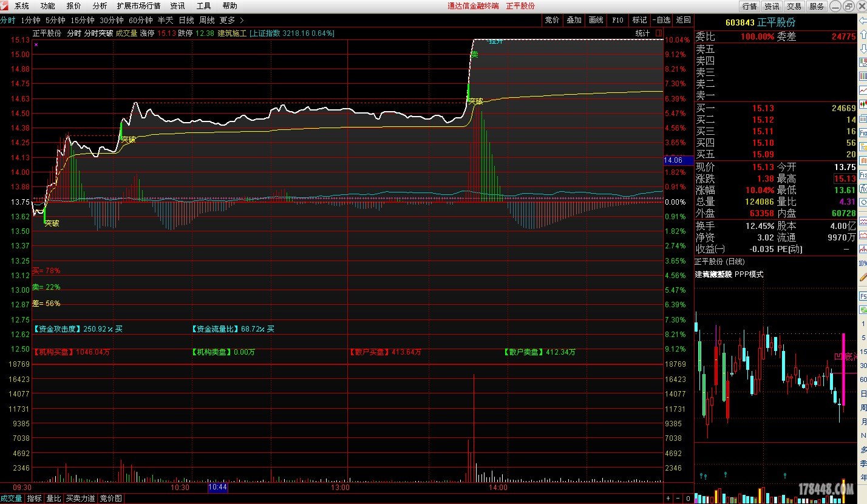Click the 画线 toolbar button
The width and height of the screenshot is (867, 504).
point(596,19)
